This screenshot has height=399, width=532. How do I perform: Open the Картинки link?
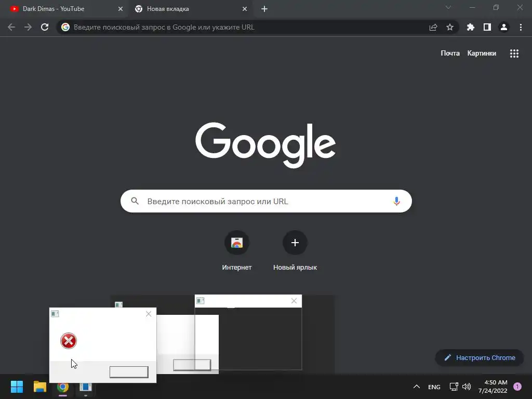coord(482,54)
